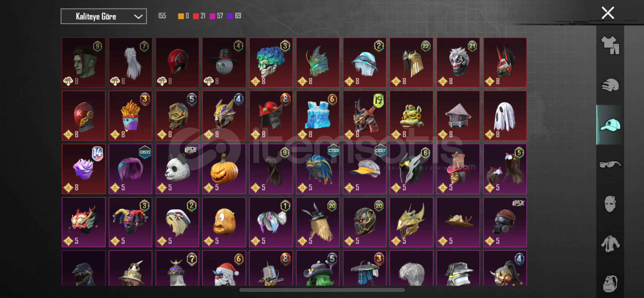Select the panda head item

177,169
